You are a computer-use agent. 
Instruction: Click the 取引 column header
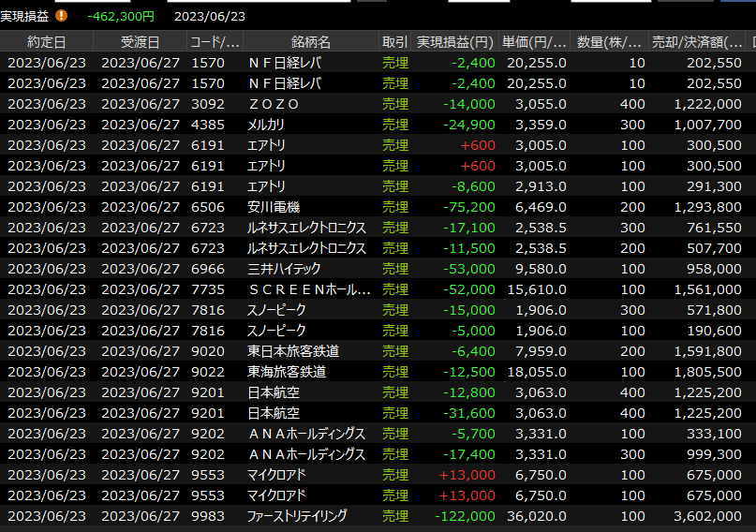[x=394, y=42]
